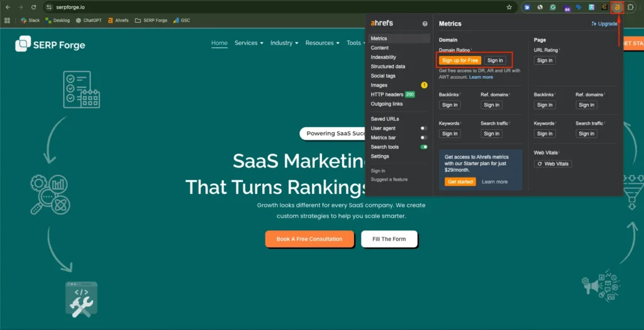This screenshot has height=330, width=644.
Task: Open the apps grid in bookmarks bar
Action: coord(7,20)
